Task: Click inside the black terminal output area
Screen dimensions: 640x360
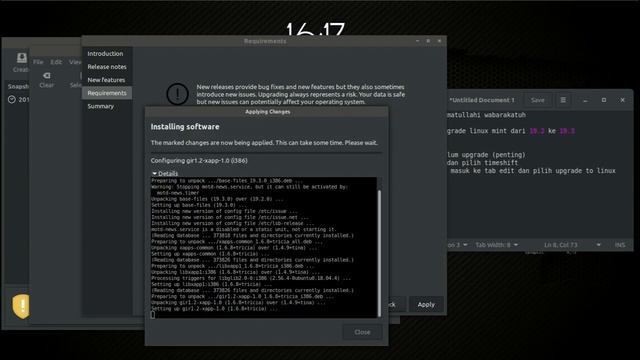Action: [x=264, y=248]
